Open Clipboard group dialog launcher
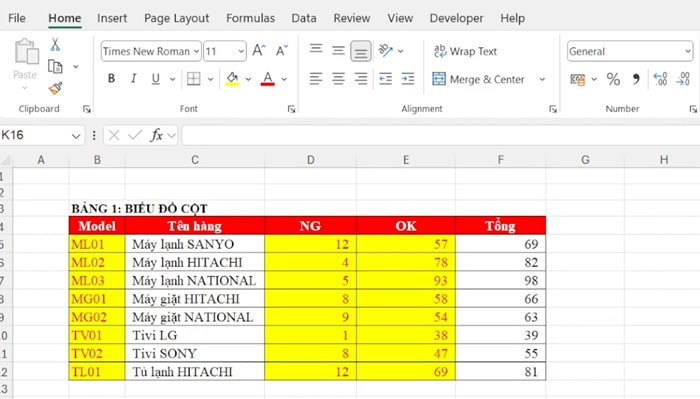This screenshot has height=399, width=700. [87, 109]
